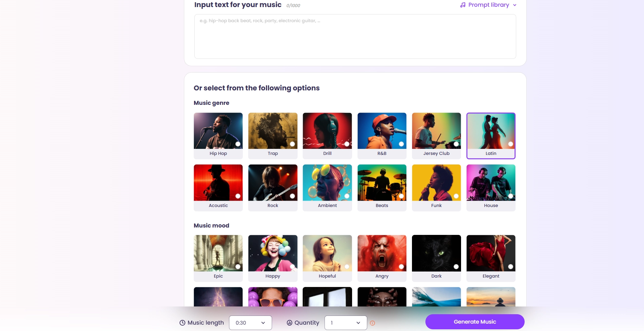Viewport: 644px width, 331px height.
Task: Click the selection circle on Elegant tile
Action: click(511, 266)
